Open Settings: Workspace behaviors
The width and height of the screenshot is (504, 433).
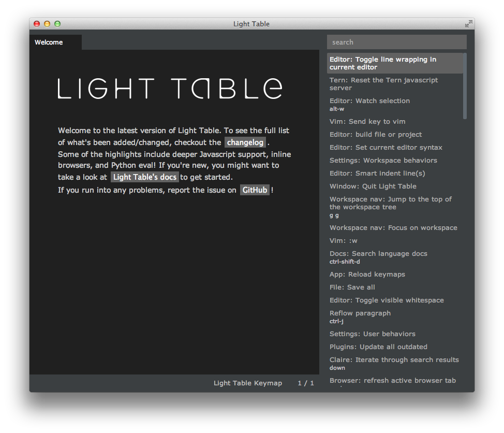pos(383,161)
